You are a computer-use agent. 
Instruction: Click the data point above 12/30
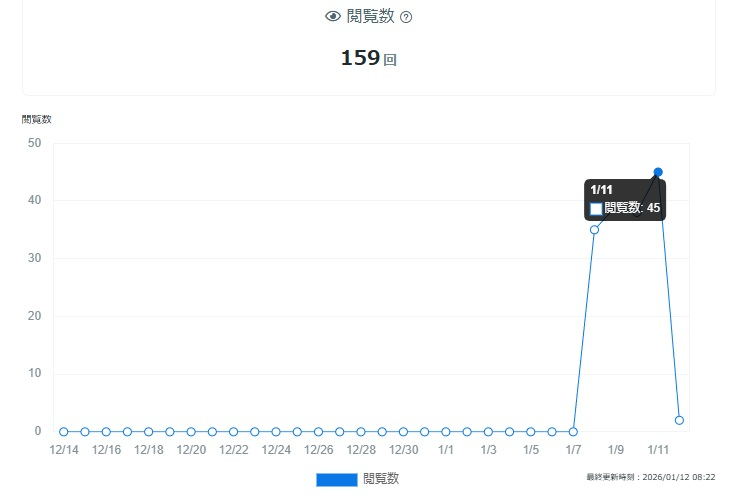tap(403, 432)
